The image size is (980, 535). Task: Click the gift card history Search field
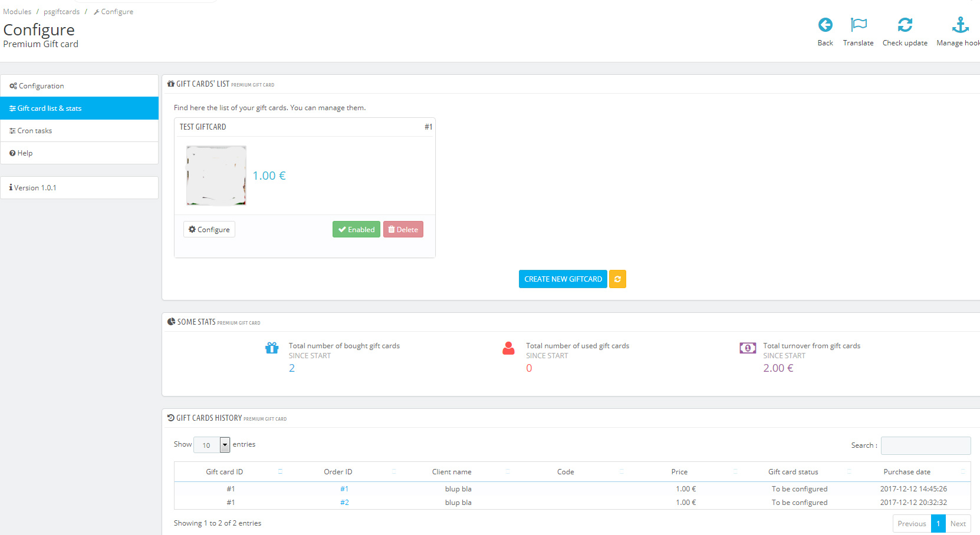(926, 445)
